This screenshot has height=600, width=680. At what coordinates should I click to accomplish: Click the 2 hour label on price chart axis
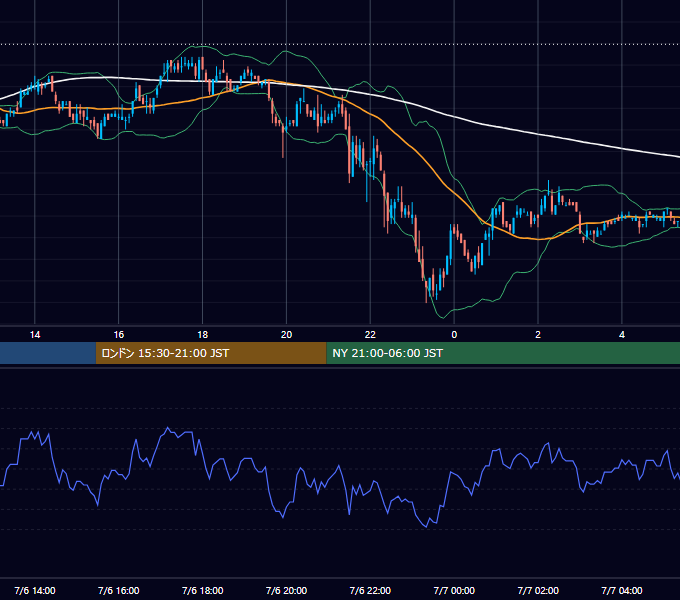click(x=538, y=335)
